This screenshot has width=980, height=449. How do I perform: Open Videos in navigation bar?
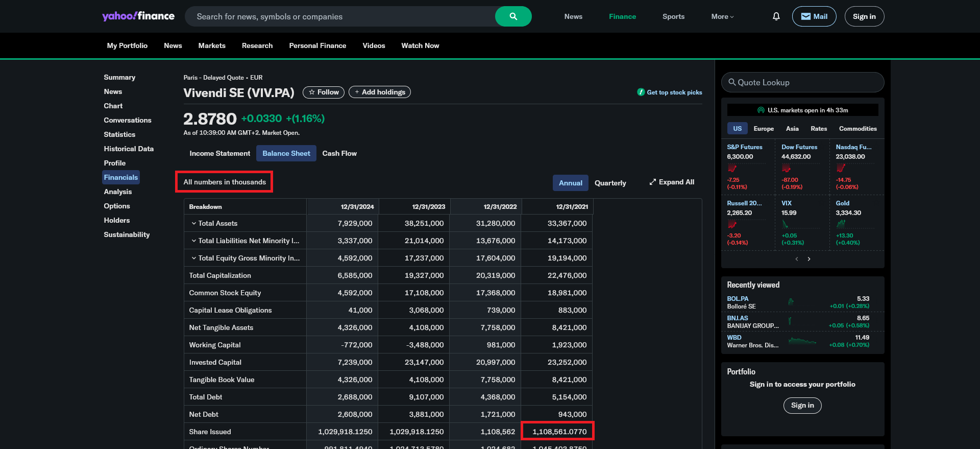(x=374, y=45)
